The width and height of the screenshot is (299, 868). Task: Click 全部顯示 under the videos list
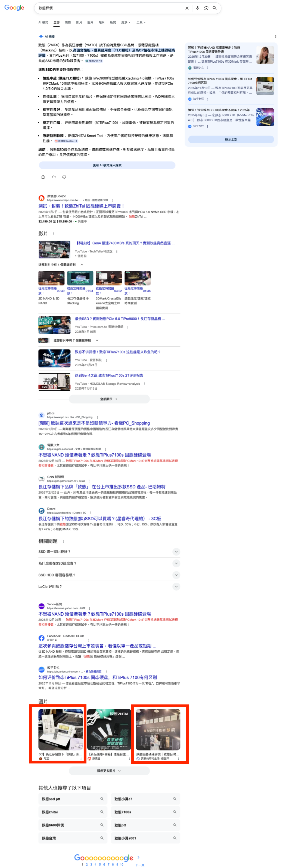pyautogui.click(x=109, y=399)
